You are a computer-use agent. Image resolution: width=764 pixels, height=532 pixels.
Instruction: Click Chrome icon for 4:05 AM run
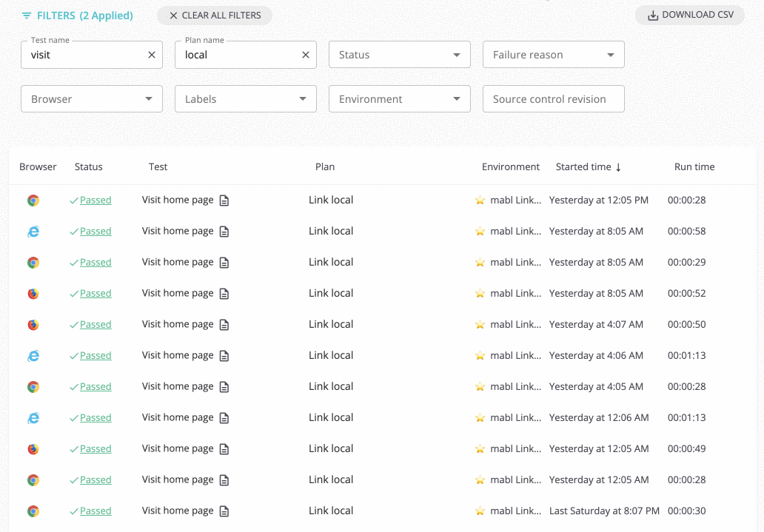pyautogui.click(x=33, y=387)
